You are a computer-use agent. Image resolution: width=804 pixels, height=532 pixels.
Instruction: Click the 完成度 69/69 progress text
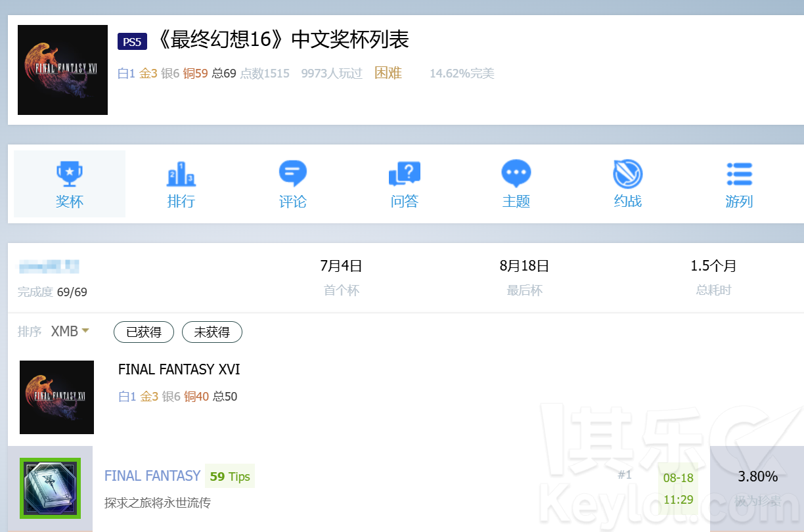tap(53, 292)
